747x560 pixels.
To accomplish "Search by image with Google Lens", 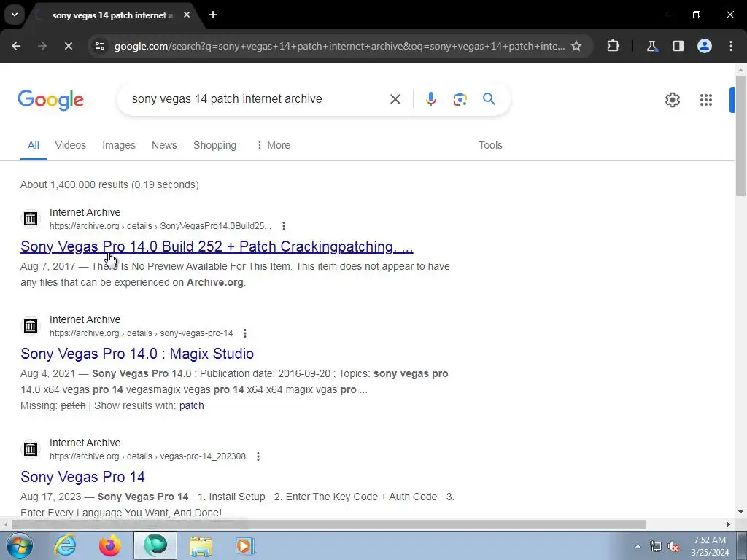I will click(460, 99).
